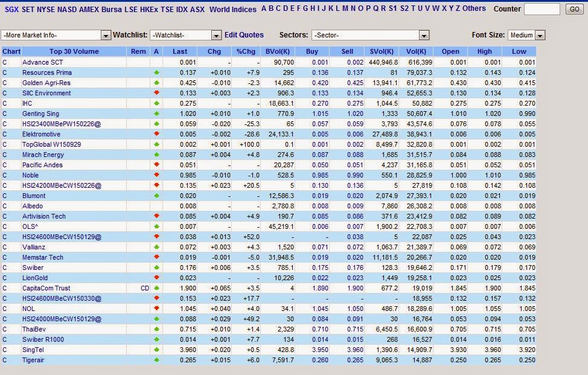Switch to SGX market tab
The width and height of the screenshot is (588, 375).
11,10
